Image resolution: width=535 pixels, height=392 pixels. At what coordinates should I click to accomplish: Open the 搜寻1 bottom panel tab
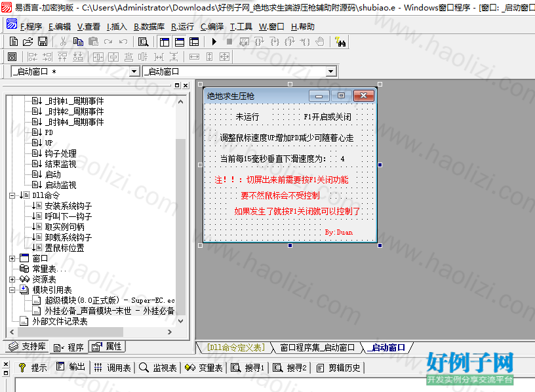[x=248, y=368]
